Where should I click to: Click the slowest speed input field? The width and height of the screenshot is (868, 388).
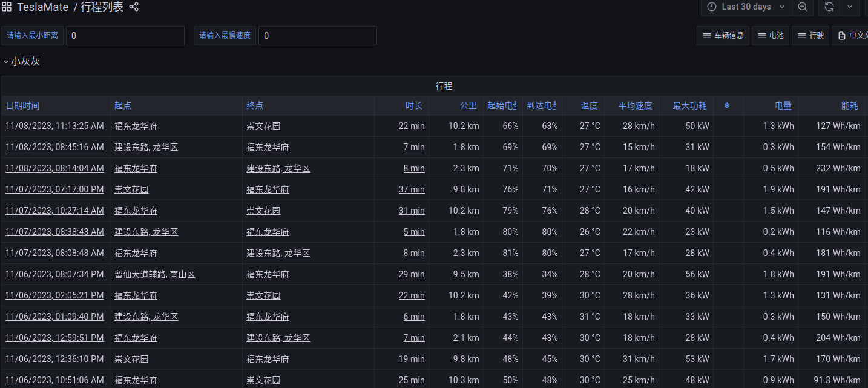[317, 36]
